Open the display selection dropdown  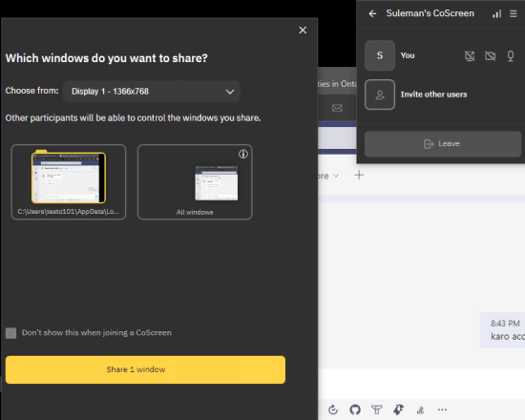coord(152,92)
